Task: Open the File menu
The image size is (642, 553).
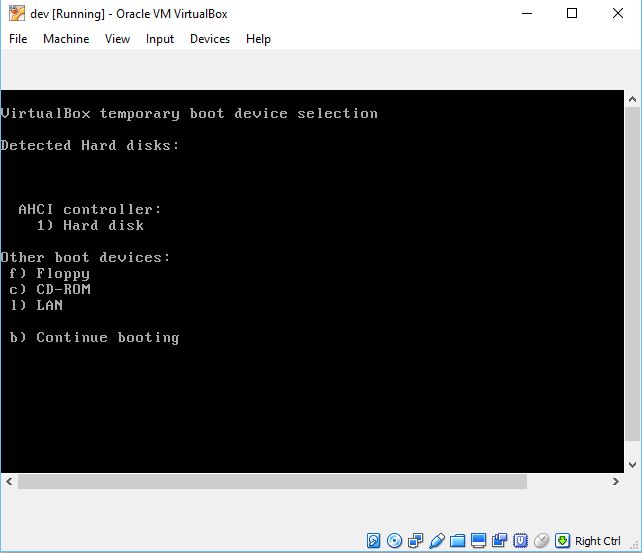Action: coord(18,39)
